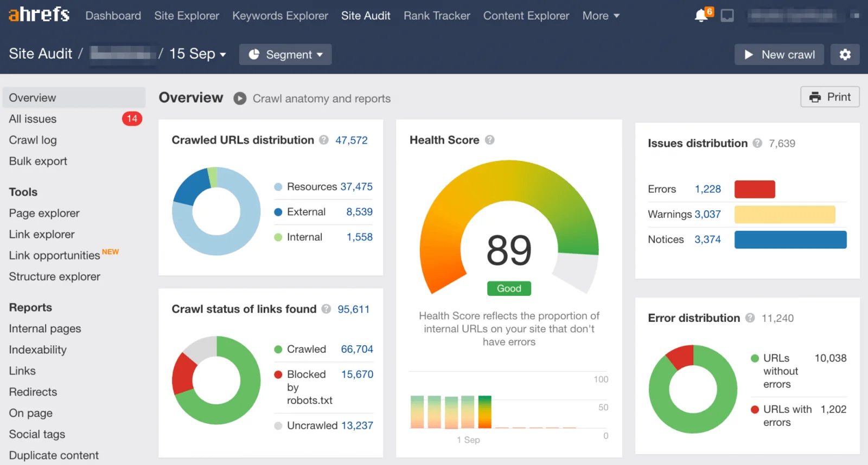Click the display monitor icon in header
This screenshot has width=868, height=465.
[x=727, y=16]
